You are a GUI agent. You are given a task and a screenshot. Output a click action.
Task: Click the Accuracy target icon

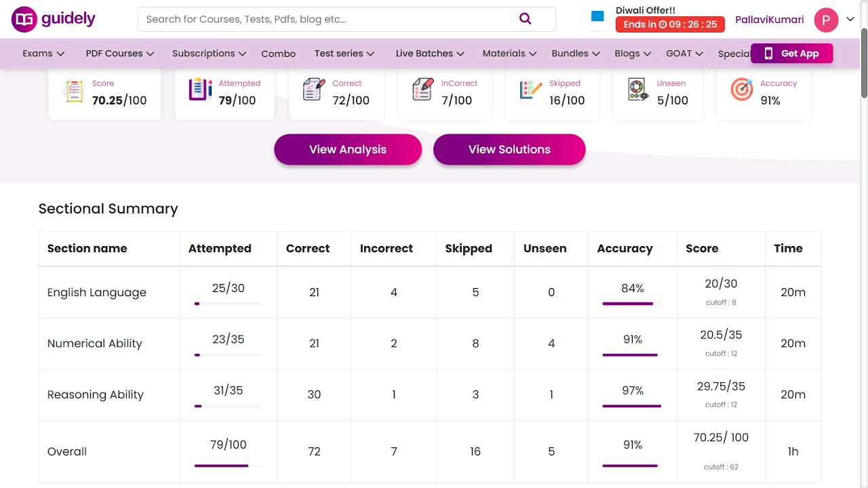click(x=742, y=89)
